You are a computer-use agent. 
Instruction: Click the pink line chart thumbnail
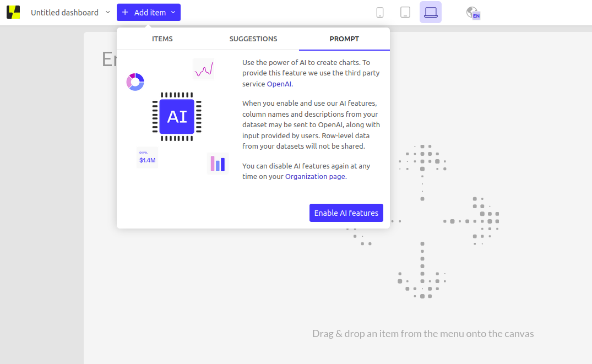pos(204,69)
